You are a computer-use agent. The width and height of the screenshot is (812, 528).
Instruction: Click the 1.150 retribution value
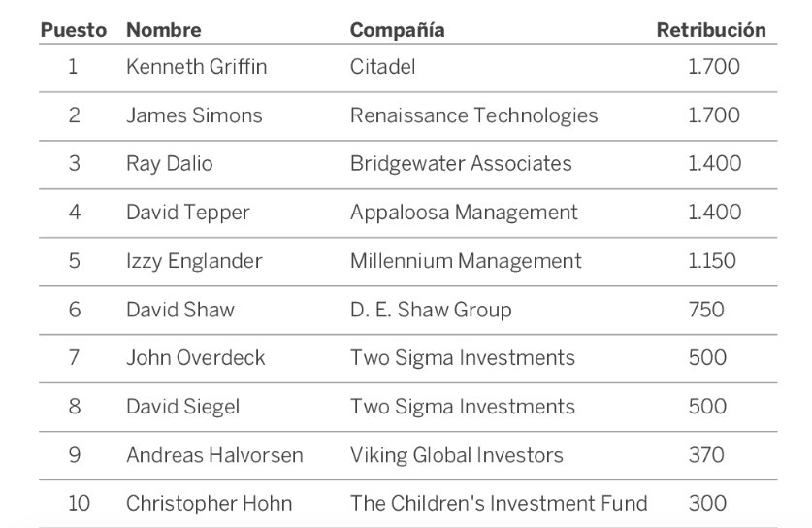[x=711, y=260]
